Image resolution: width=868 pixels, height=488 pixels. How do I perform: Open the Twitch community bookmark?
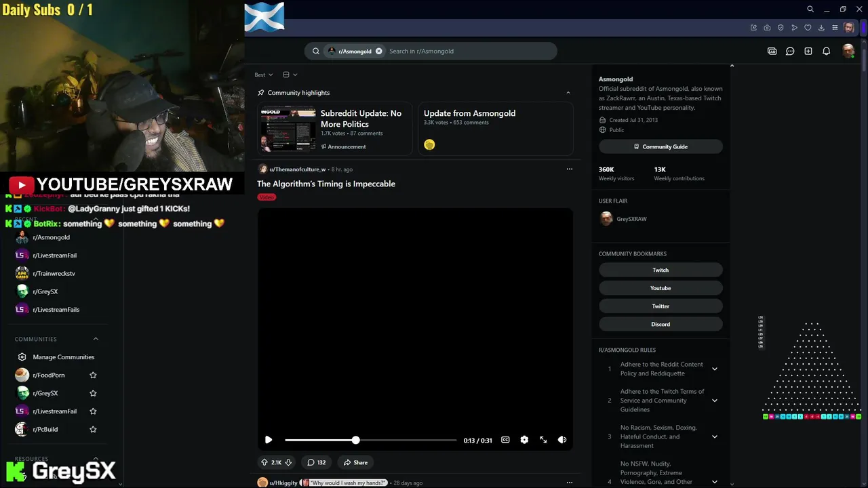[x=660, y=270]
